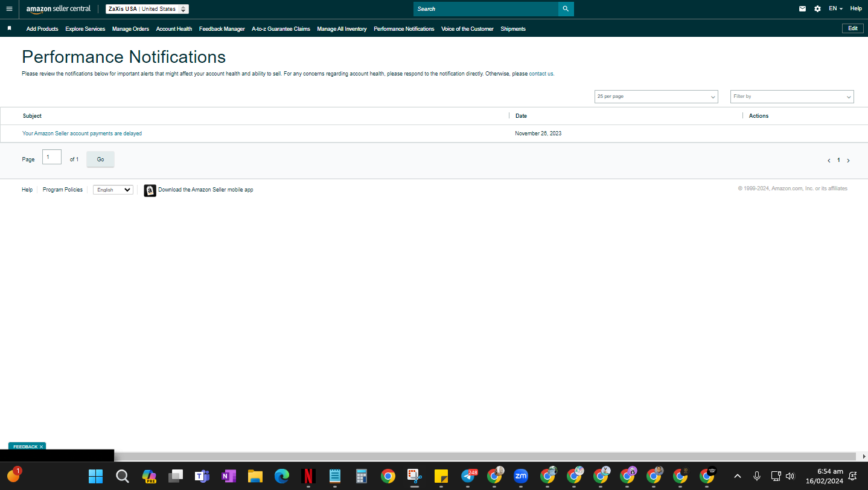The width and height of the screenshot is (868, 490).
Task: Open Shipments menu item
Action: (513, 29)
